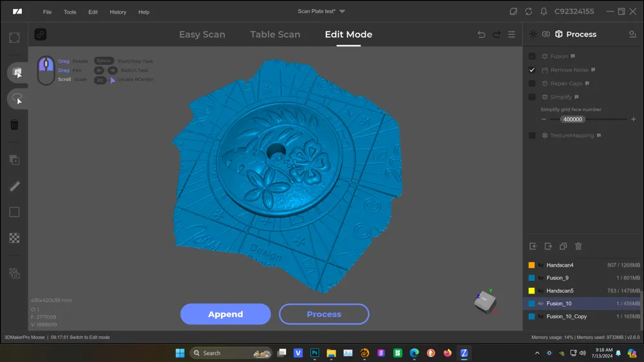Screen dimensions: 644x362
Task: Switch to the Table Scan tab
Action: pos(275,34)
